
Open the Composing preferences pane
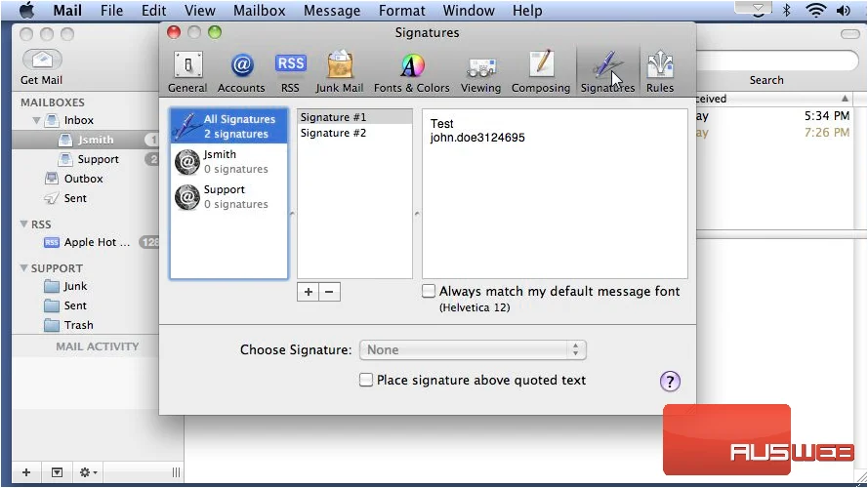541,72
